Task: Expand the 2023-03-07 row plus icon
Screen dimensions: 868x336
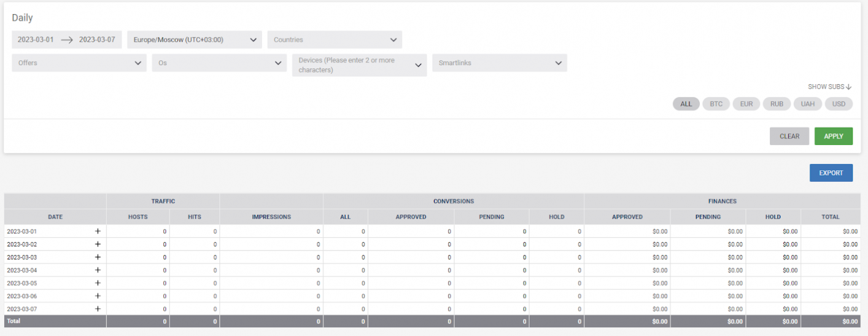Action: [97, 309]
